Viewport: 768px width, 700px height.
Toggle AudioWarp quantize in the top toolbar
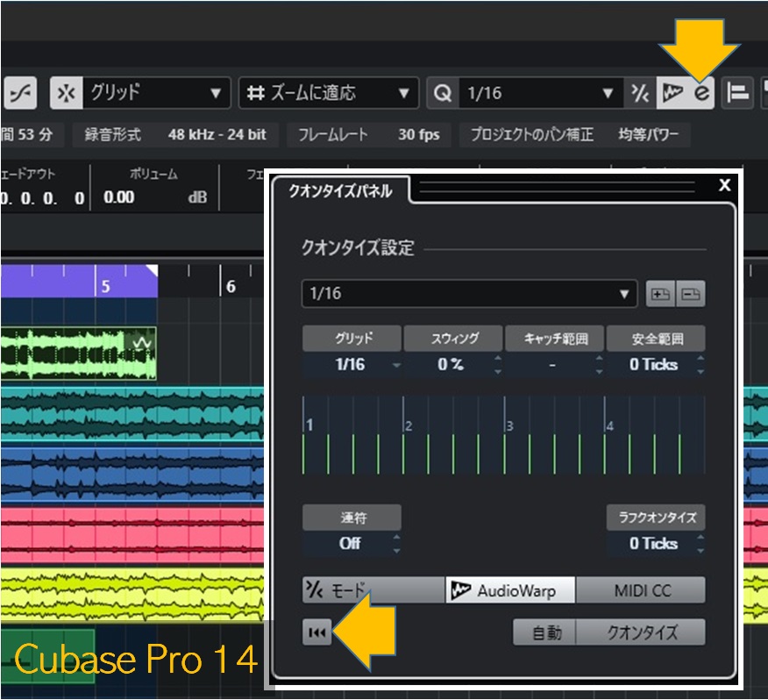[672, 93]
